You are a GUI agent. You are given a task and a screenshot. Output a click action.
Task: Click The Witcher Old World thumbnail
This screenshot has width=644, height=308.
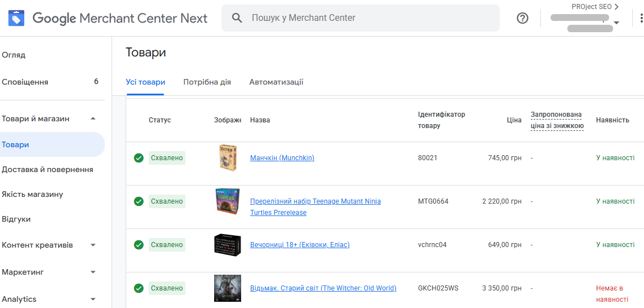[x=228, y=288]
